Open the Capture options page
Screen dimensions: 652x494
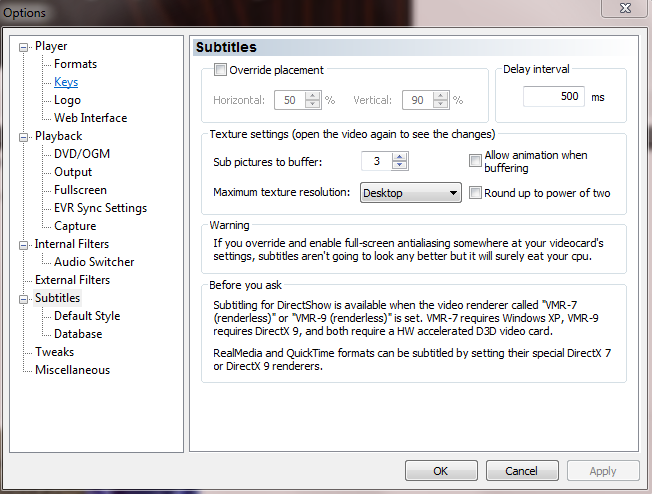pos(75,226)
